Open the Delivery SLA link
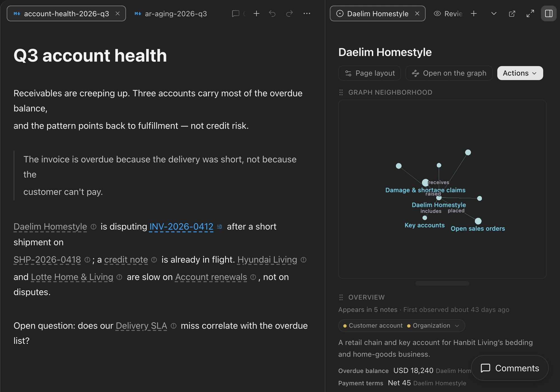 141,326
